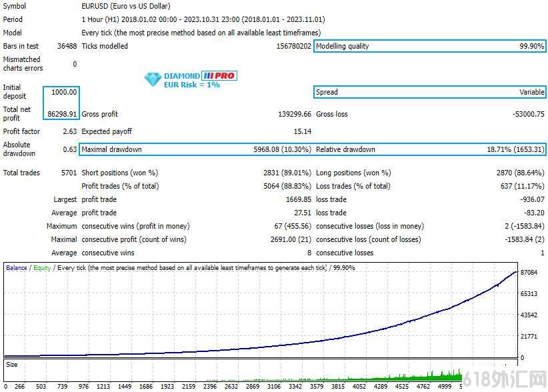The width and height of the screenshot is (548, 392).
Task: Click largest loss trade value -936.07
Action: 532,199
